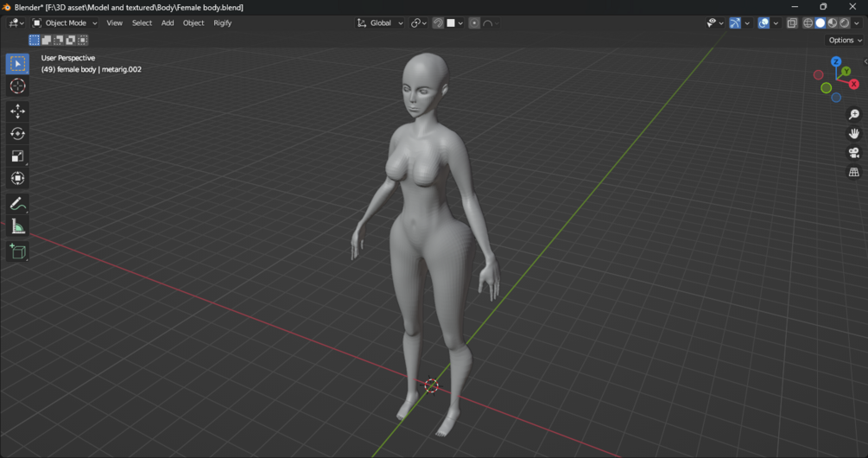868x458 pixels.
Task: Select the Annotate pencil tool
Action: (18, 204)
